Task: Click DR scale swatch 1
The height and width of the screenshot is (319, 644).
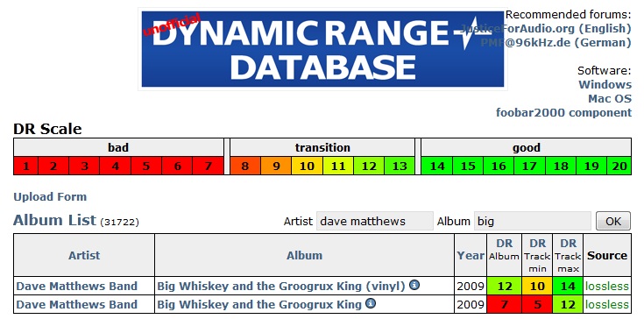Action: pos(26,166)
